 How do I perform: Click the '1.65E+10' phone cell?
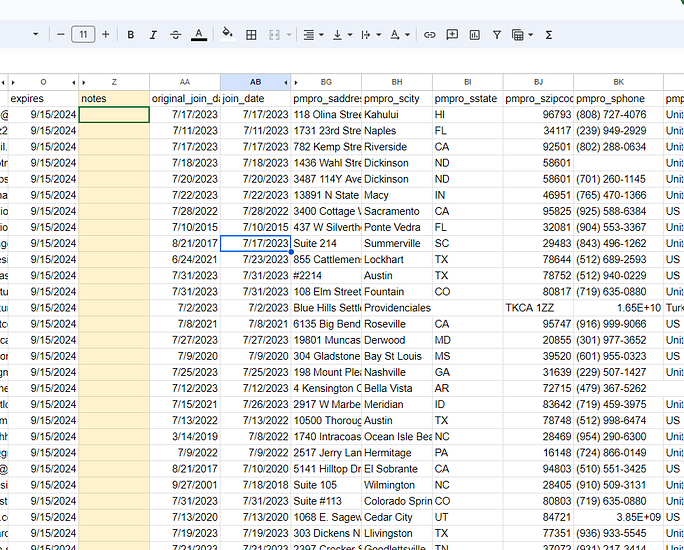click(619, 308)
